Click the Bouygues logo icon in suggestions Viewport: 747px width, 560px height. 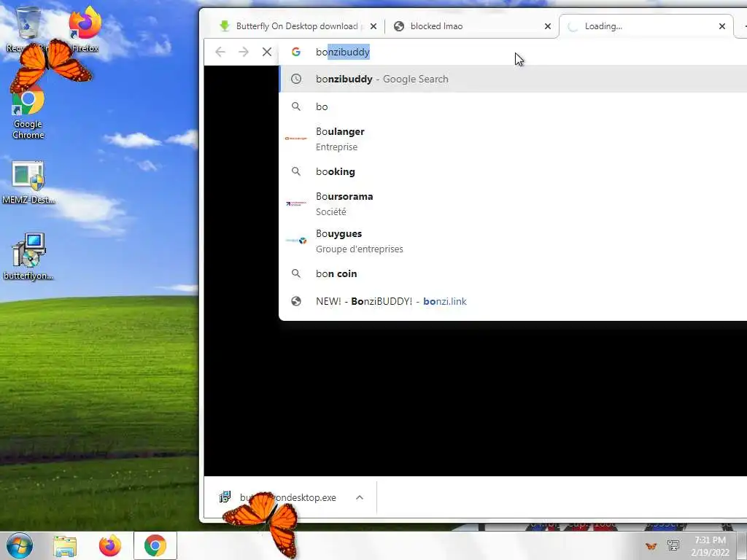296,241
